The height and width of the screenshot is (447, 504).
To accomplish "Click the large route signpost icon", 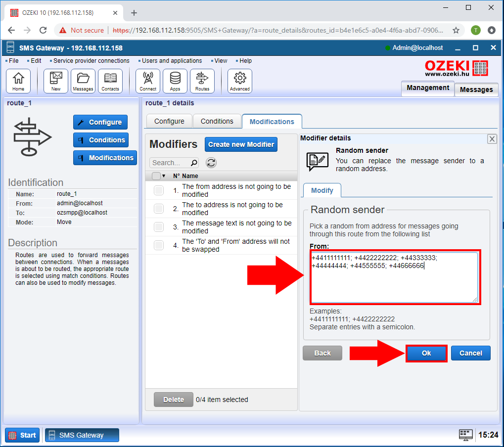I will coord(32,137).
